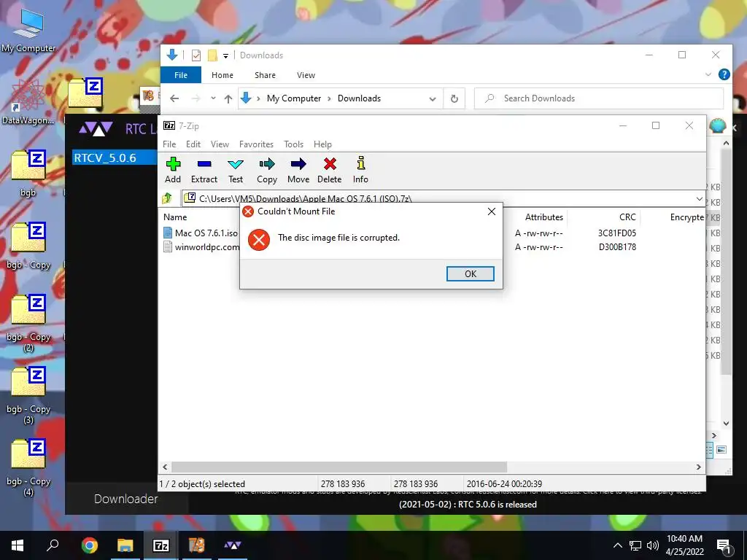The image size is (747, 560).
Task: Open Google Chrome from the taskbar
Action: 89,545
